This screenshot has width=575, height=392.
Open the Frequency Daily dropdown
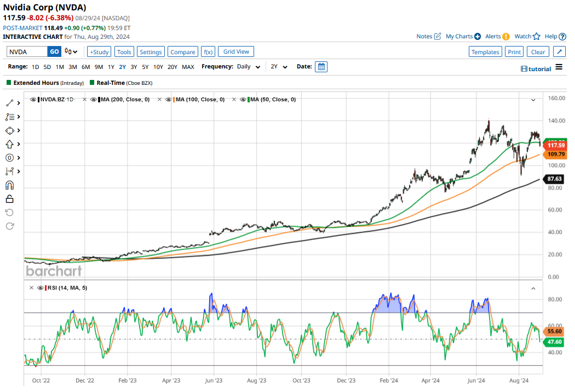248,67
